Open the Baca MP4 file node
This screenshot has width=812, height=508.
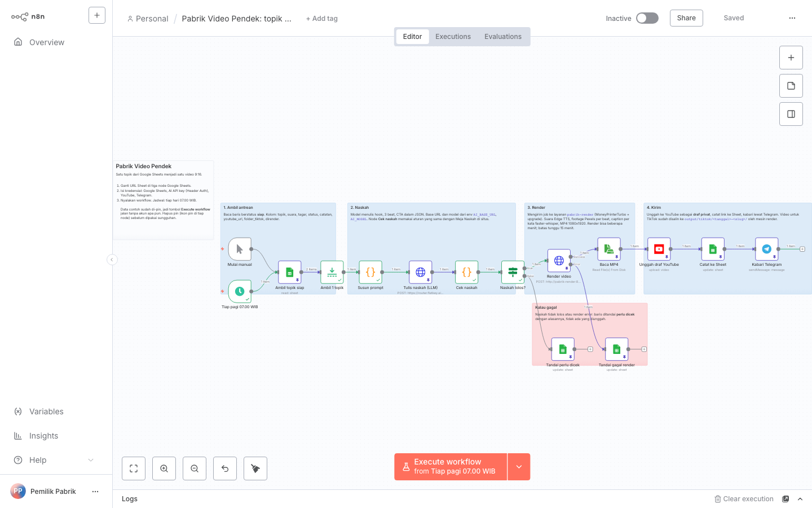(609, 249)
